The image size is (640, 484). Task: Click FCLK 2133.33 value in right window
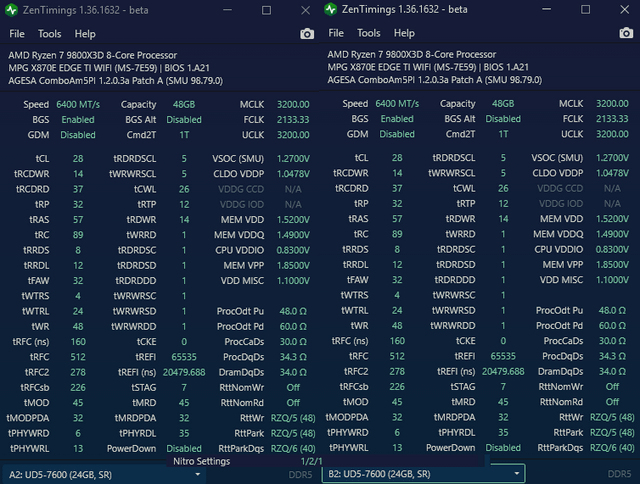(x=612, y=119)
